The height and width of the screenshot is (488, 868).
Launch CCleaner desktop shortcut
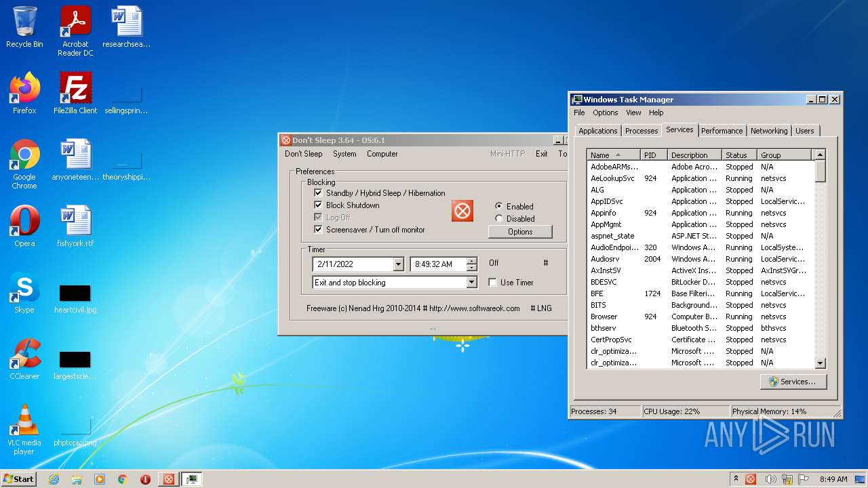pos(24,359)
